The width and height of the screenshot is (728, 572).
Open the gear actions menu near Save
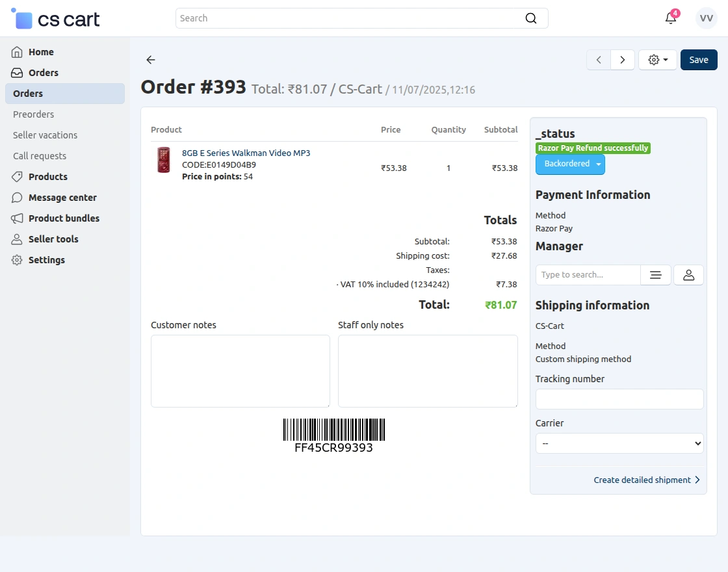657,59
